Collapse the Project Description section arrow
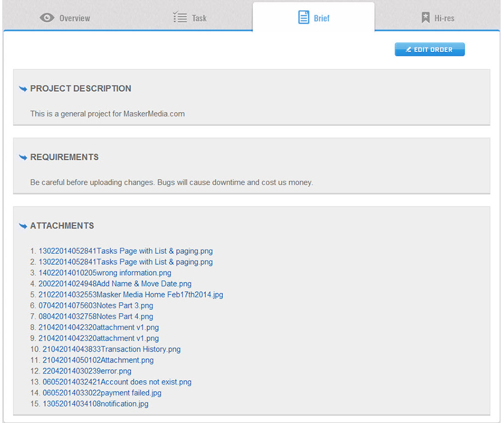Image resolution: width=504 pixels, height=423 pixels. pos(23,89)
